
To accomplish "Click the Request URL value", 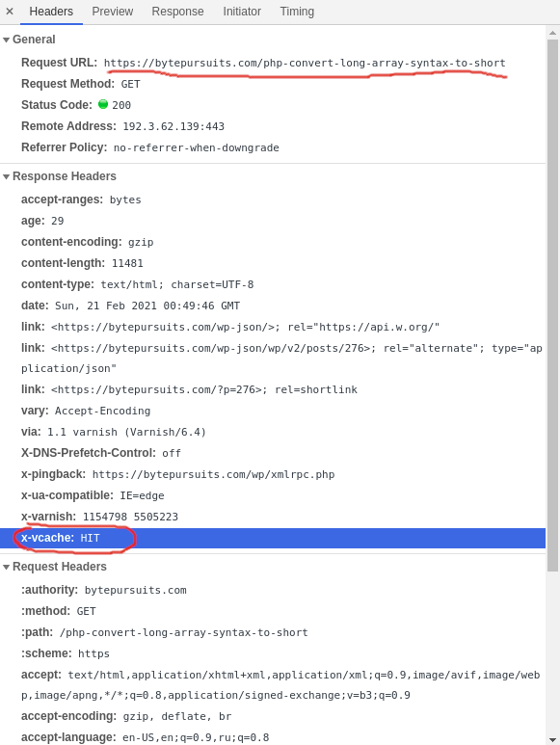I will tap(305, 64).
